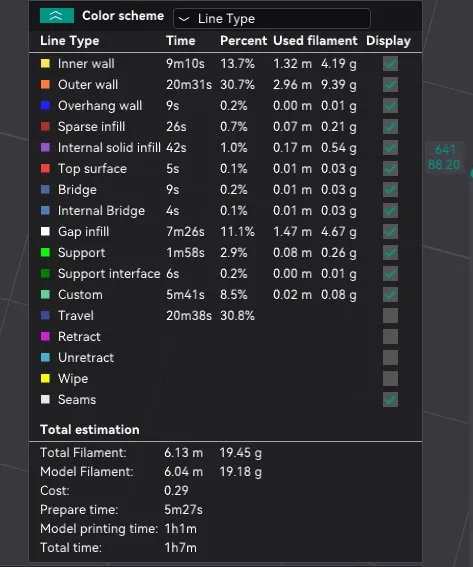The width and height of the screenshot is (473, 567).
Task: Click the yellow Inner wall color swatch
Action: (45, 64)
